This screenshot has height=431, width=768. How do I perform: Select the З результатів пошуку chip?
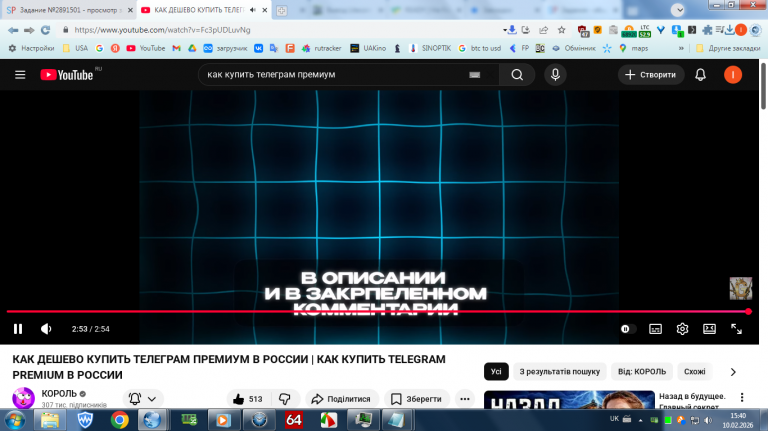[559, 372]
